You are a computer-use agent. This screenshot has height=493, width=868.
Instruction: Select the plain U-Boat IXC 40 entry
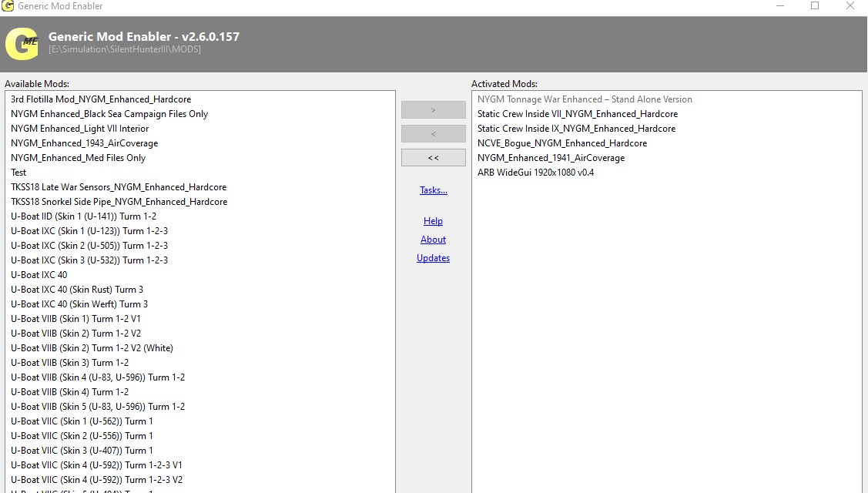[x=39, y=275]
